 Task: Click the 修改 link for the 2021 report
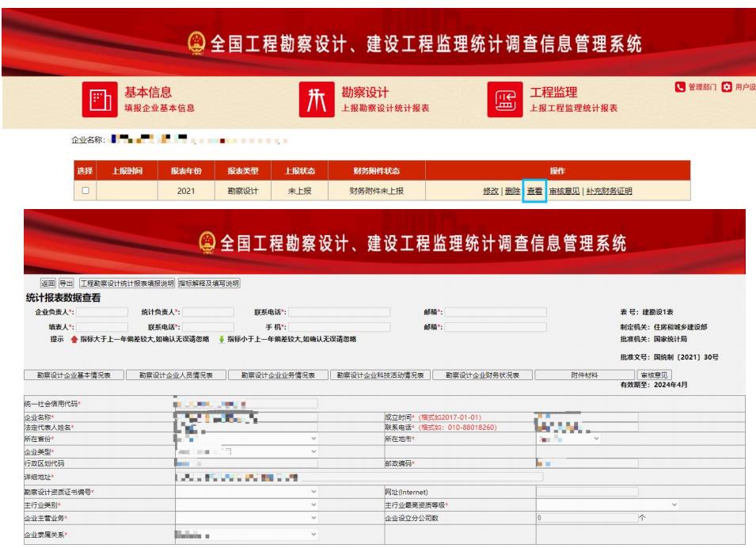[x=491, y=191]
